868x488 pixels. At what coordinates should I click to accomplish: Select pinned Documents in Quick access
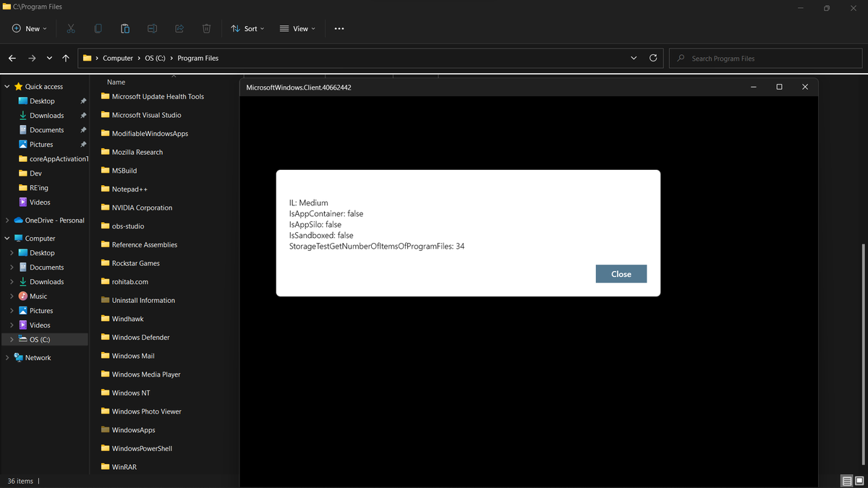tap(46, 130)
